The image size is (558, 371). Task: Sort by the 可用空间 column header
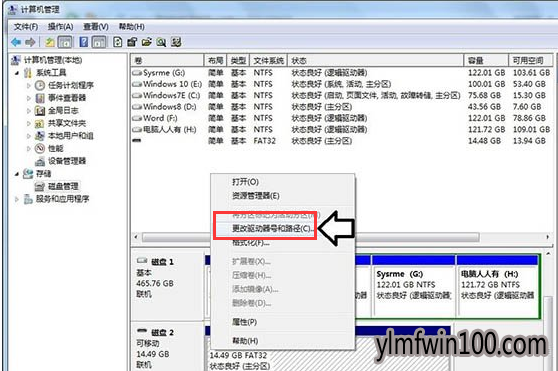(531, 60)
